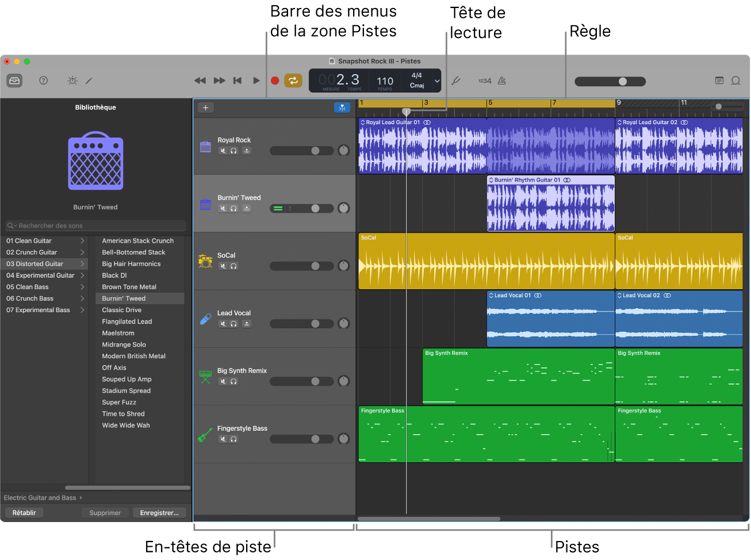Click the Rétablir button
The height and width of the screenshot is (560, 751).
[24, 513]
